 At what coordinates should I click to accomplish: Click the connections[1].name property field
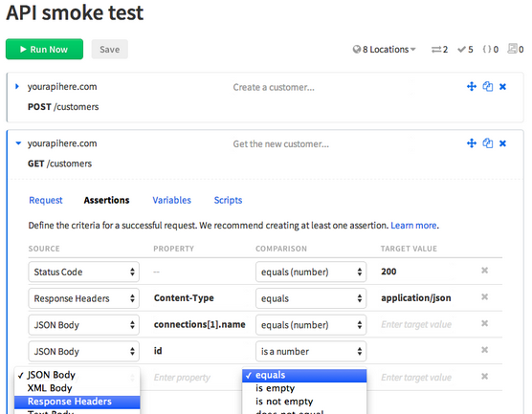[x=199, y=324]
